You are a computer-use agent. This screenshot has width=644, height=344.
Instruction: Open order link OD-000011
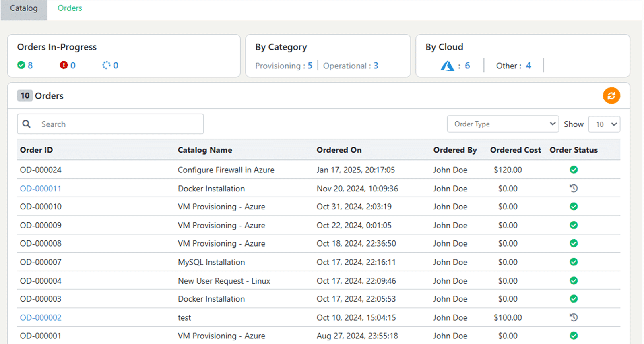(x=41, y=189)
